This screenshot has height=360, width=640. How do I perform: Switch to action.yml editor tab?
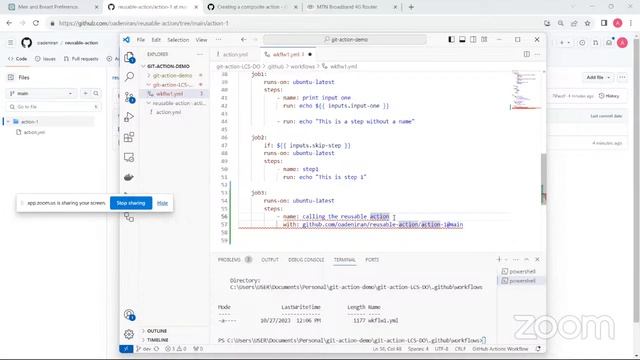click(233, 54)
